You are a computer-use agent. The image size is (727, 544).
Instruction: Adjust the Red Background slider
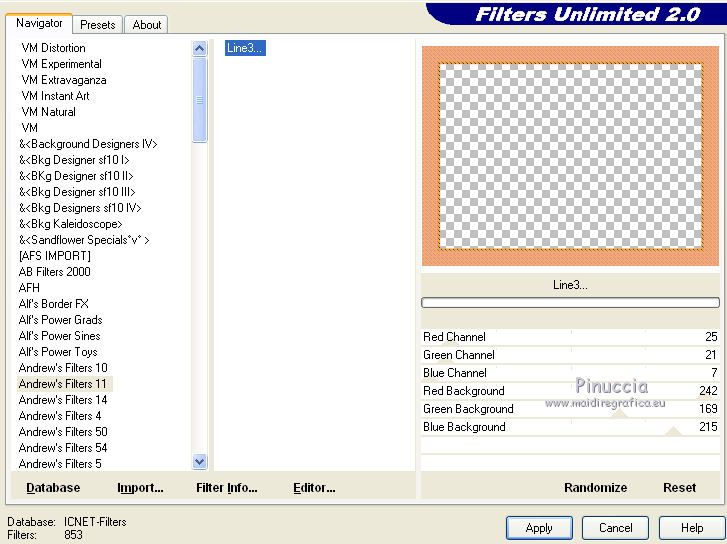tap(570, 391)
